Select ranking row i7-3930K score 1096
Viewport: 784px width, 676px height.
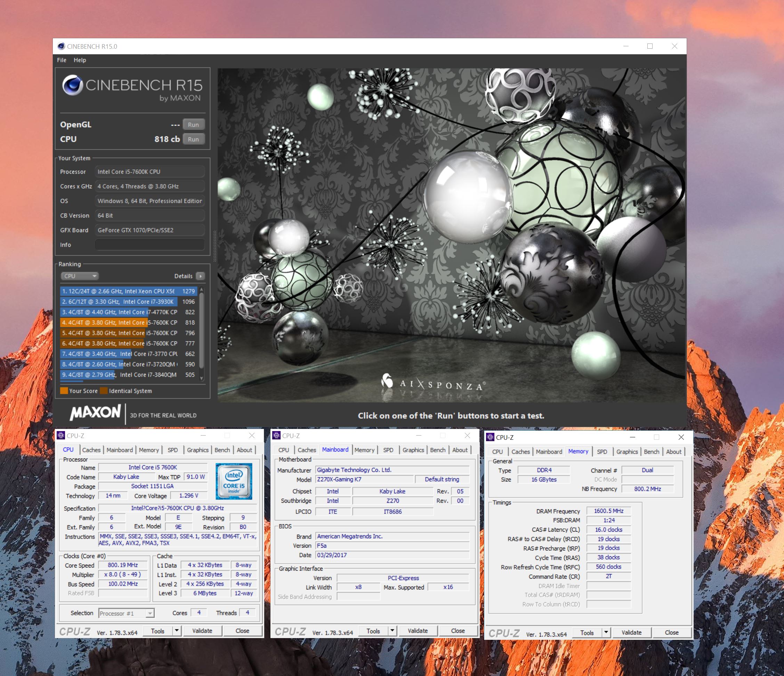(x=129, y=302)
